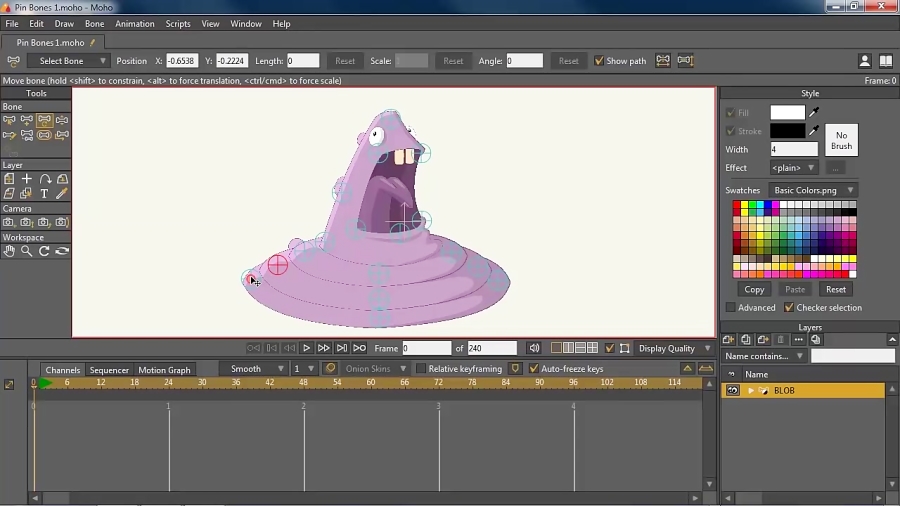Switch to the Motion Graph tab

(x=164, y=370)
